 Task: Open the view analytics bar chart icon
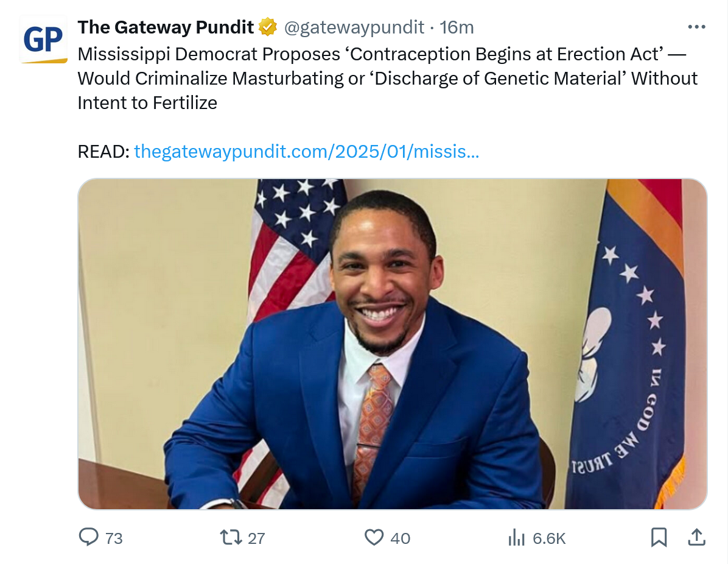tap(516, 537)
